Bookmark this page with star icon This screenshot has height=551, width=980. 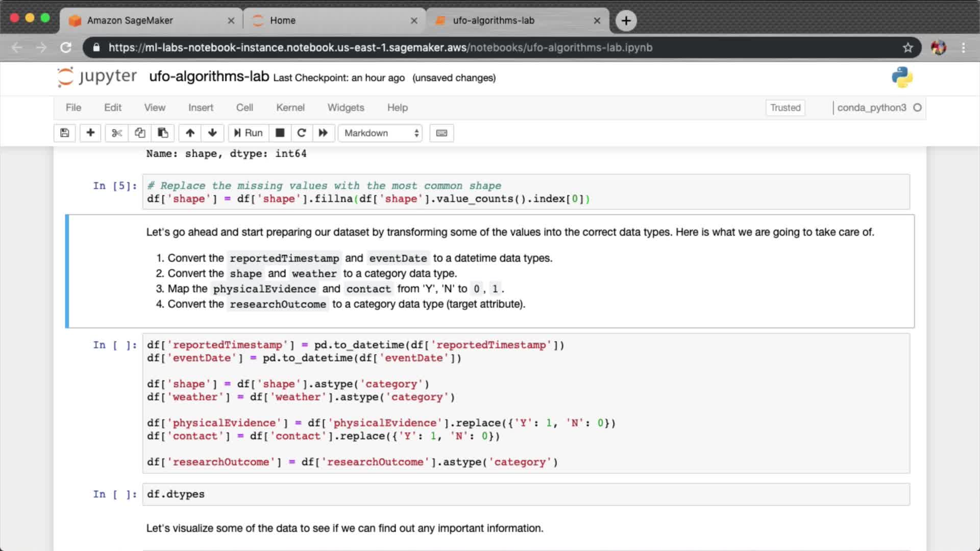[908, 47]
